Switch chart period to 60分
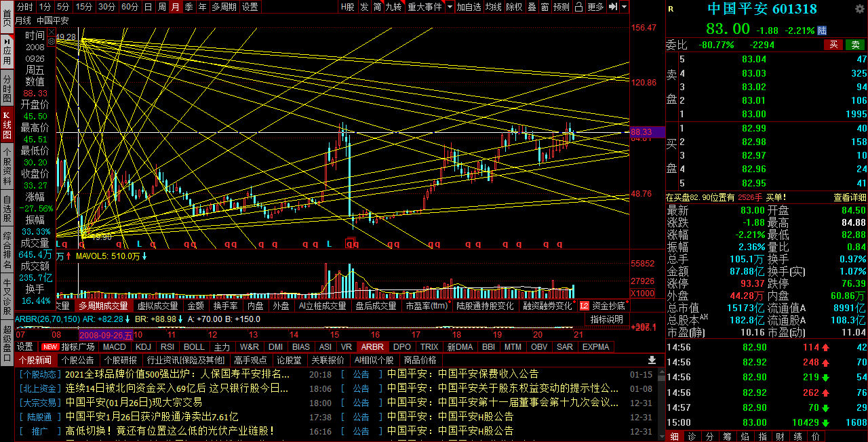 pyautogui.click(x=130, y=7)
